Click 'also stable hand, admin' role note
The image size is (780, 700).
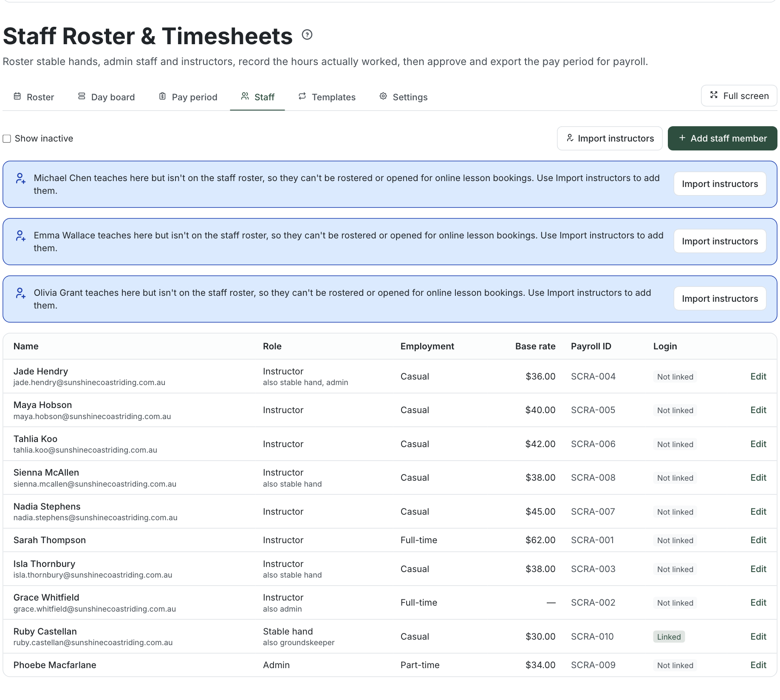point(305,383)
